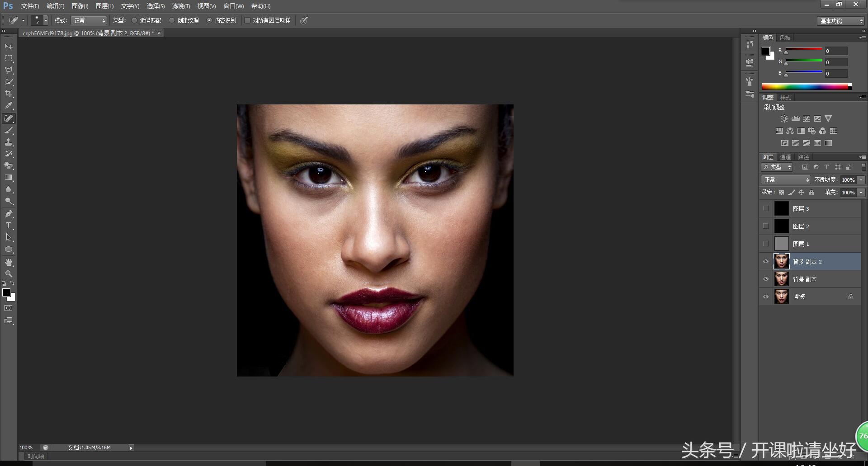Select the Eyedropper tool
The height and width of the screenshot is (466, 868).
(9, 106)
